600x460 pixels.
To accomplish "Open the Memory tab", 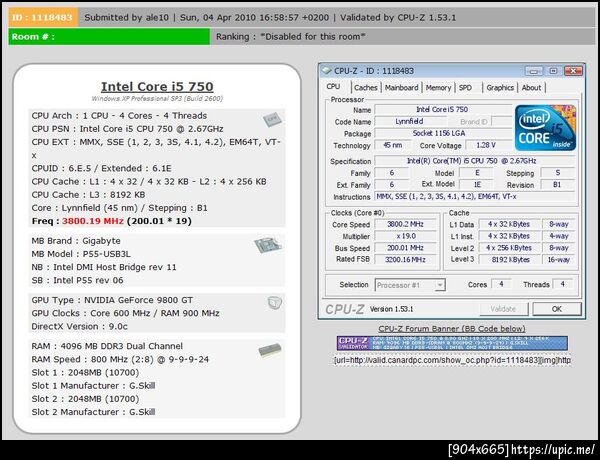I will (438, 88).
